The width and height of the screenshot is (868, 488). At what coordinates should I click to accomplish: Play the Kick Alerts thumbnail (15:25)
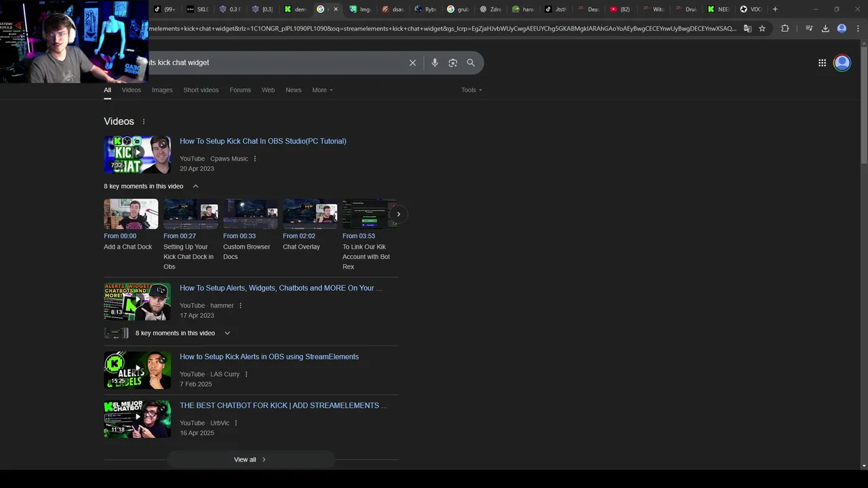coord(138,370)
